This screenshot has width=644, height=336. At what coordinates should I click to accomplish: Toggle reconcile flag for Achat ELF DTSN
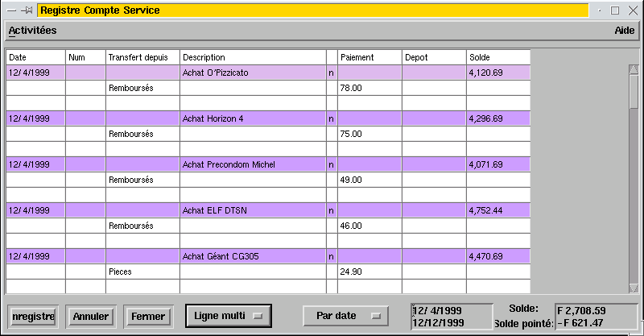point(331,210)
